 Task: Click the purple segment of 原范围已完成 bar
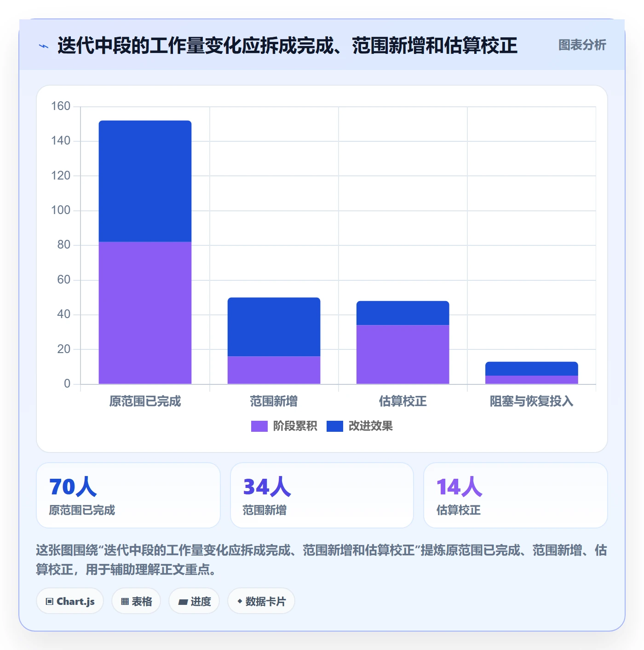tap(145, 313)
